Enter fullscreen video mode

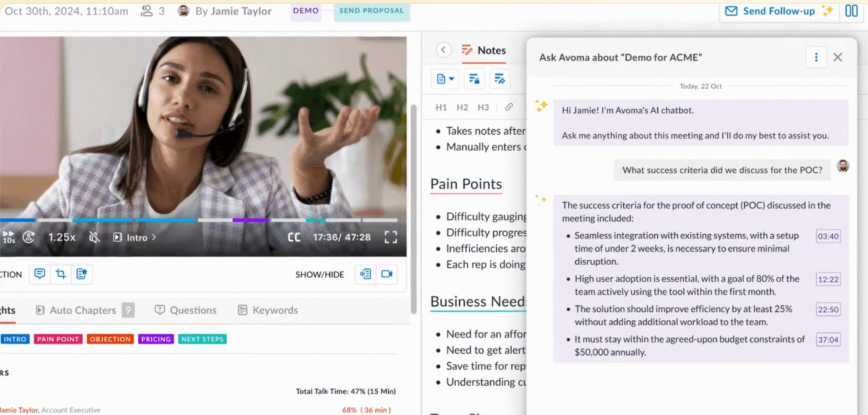click(391, 237)
